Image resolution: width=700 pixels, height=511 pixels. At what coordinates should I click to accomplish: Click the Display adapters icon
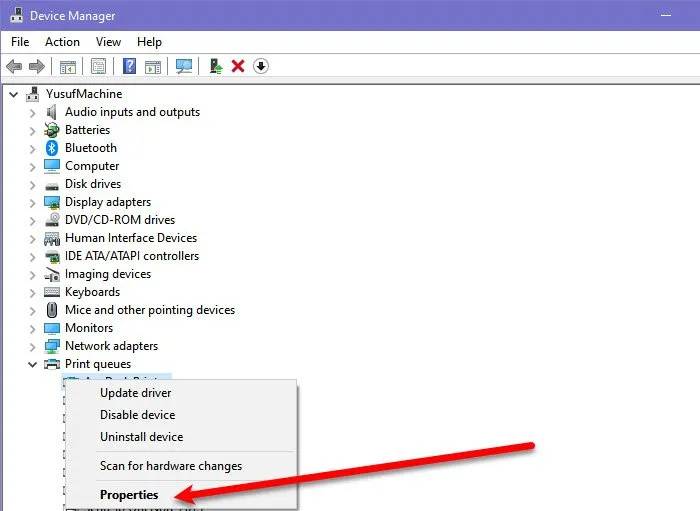[x=52, y=202]
